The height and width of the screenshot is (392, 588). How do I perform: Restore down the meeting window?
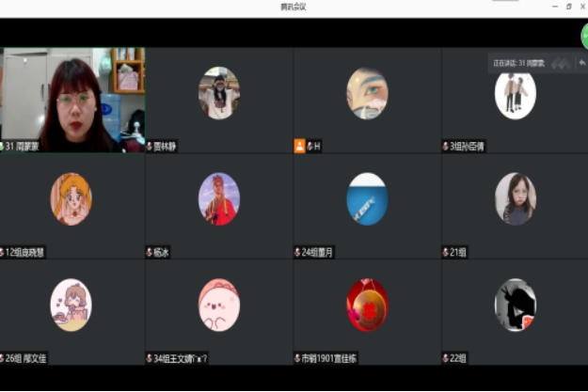point(568,7)
